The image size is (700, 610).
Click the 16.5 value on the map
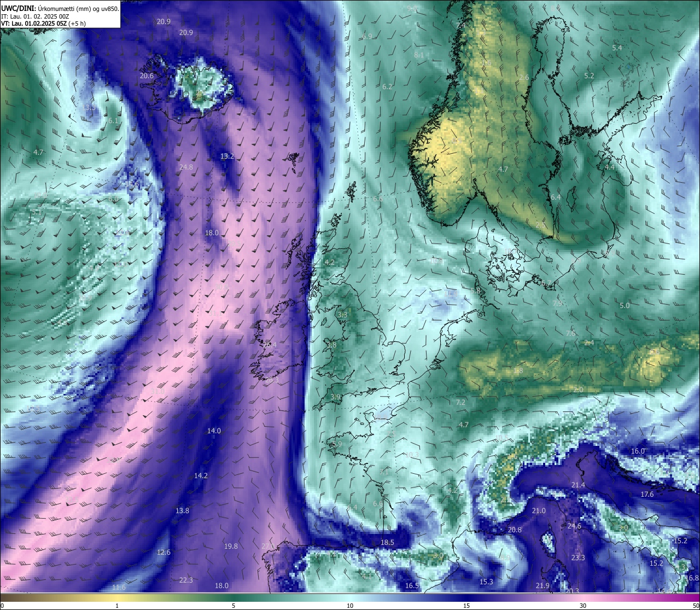(412, 586)
